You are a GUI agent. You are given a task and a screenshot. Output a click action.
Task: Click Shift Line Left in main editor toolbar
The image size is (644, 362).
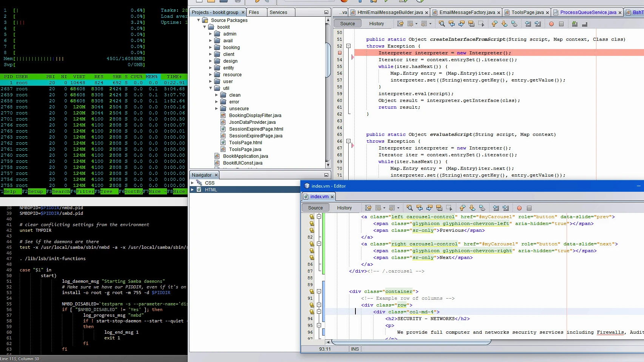528,24
